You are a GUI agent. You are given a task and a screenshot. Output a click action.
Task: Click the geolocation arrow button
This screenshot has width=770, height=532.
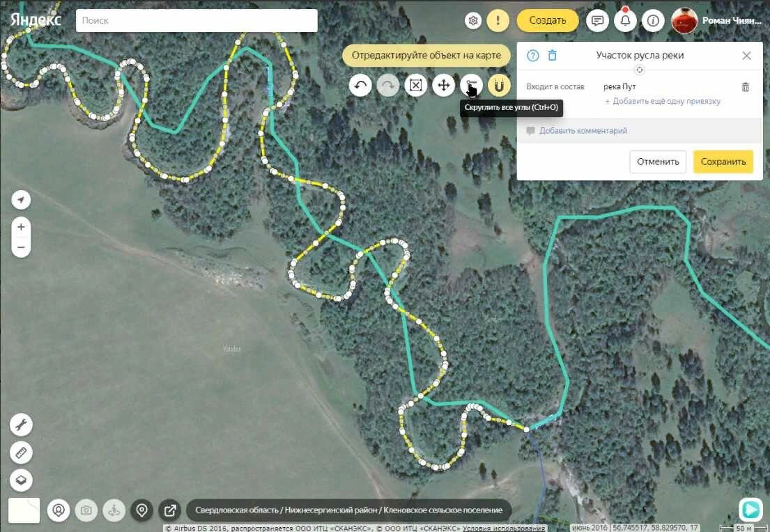coord(21,200)
